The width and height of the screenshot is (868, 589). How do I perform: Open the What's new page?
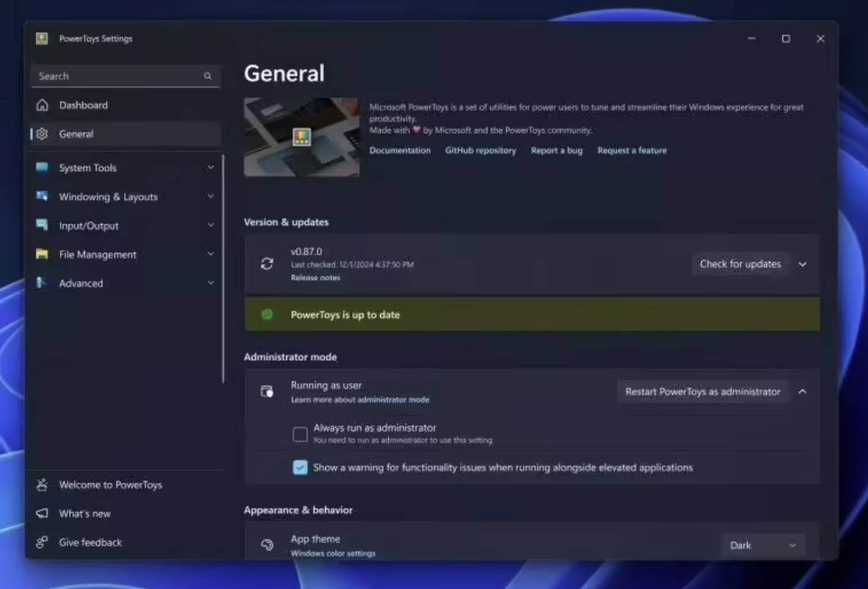[x=125, y=513]
